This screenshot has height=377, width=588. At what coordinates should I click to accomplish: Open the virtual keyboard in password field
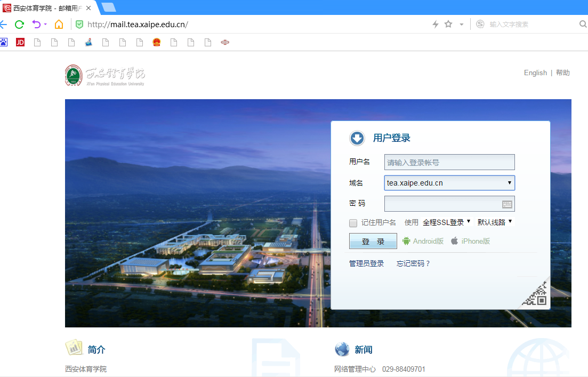point(507,204)
